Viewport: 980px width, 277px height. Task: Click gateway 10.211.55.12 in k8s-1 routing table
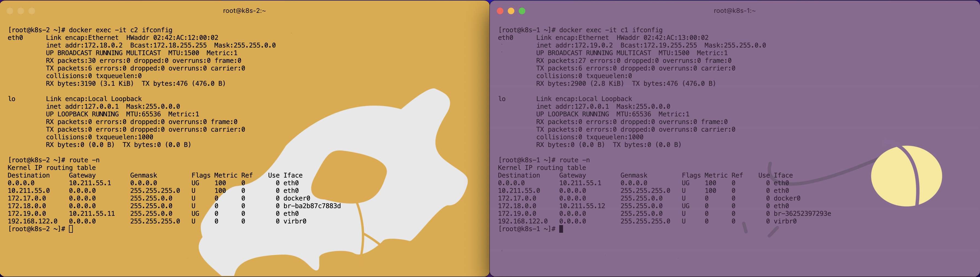[582, 206]
